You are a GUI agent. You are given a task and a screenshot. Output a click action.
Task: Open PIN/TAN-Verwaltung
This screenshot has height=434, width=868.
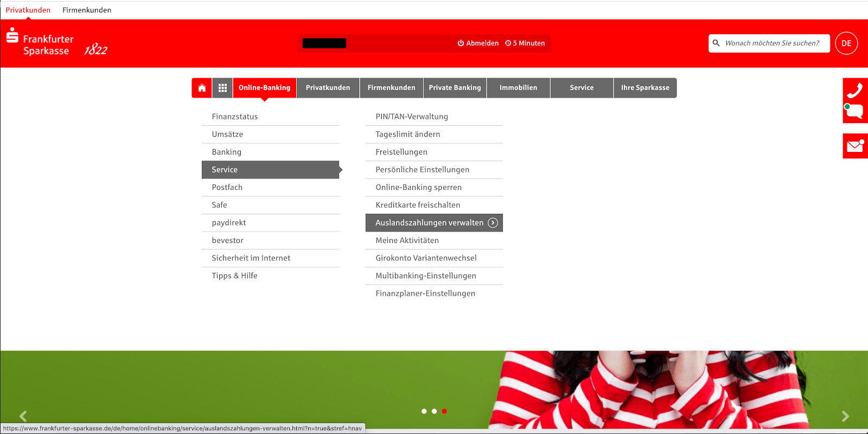[x=434, y=117]
